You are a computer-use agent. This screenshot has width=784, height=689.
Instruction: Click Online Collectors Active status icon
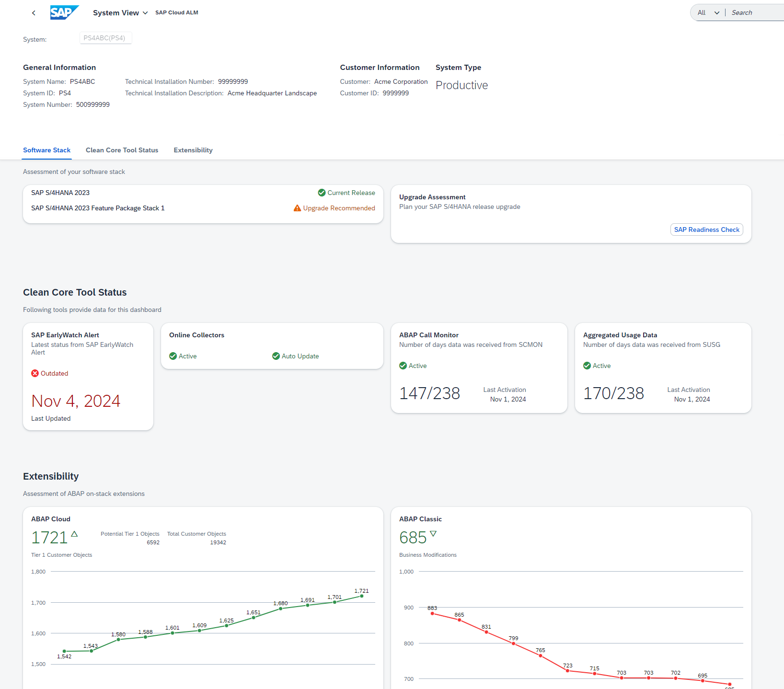click(173, 356)
